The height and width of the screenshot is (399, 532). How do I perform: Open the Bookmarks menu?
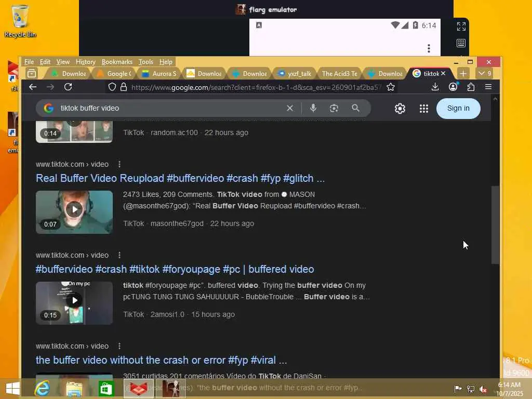point(117,62)
